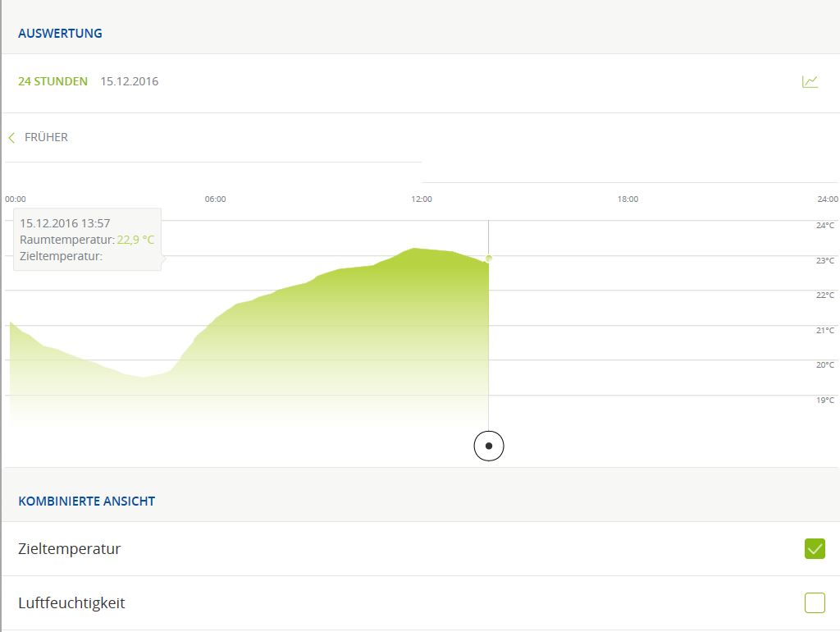Open the line chart view icon
The width and height of the screenshot is (840, 632).
click(810, 81)
